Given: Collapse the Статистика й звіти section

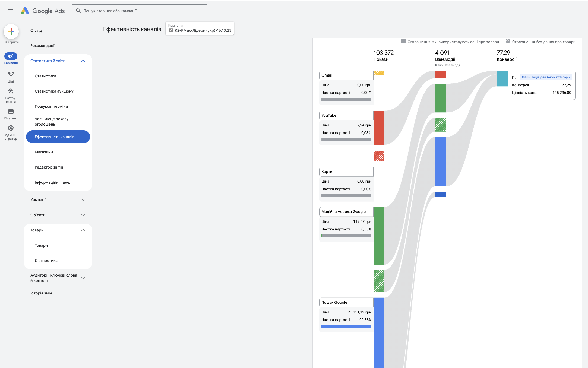Looking at the screenshot, I should point(83,61).
